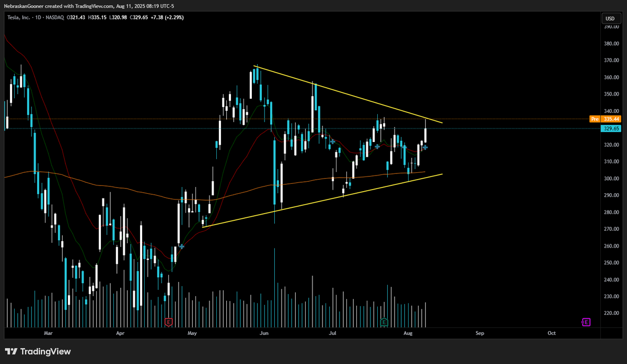
Task: Click the 340.00 price axis label
Action: pyautogui.click(x=611, y=111)
